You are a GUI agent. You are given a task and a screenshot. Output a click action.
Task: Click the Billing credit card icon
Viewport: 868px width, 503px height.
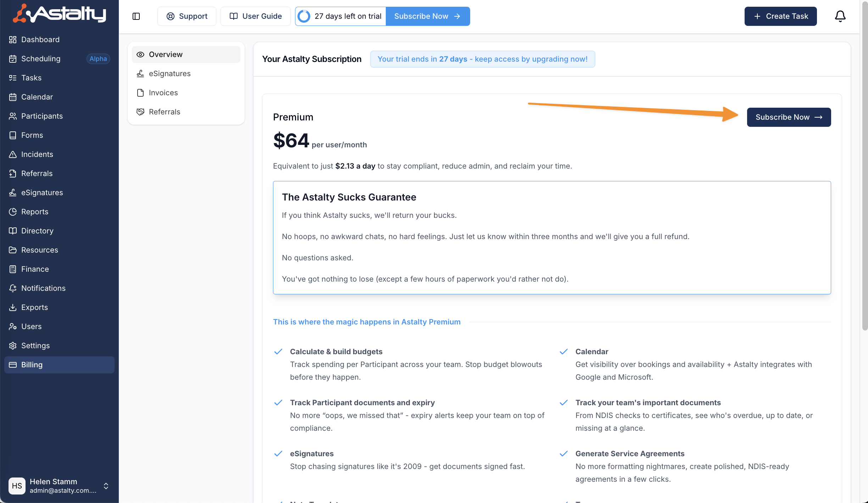pyautogui.click(x=13, y=365)
